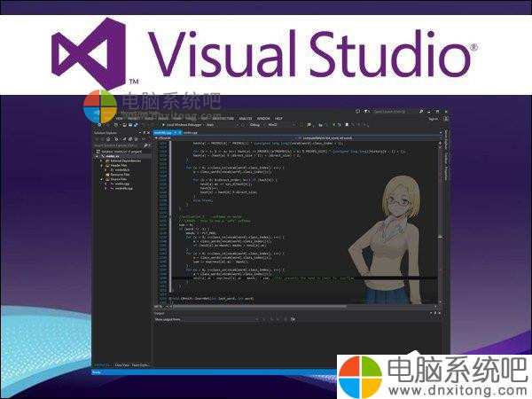Select rnnlm.cpp in the Source Files tree
This screenshot has height=399, width=532.
(x=120, y=184)
